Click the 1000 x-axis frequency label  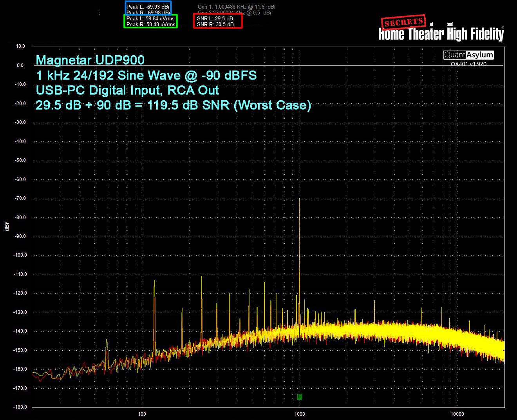click(x=300, y=414)
